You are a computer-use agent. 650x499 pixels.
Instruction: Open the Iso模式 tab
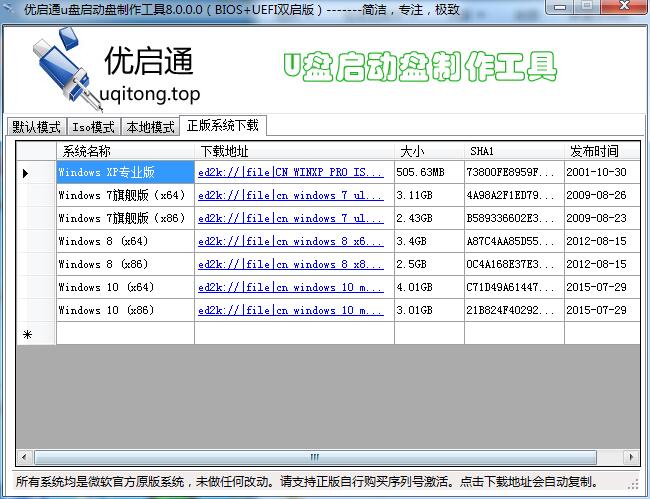click(x=93, y=127)
